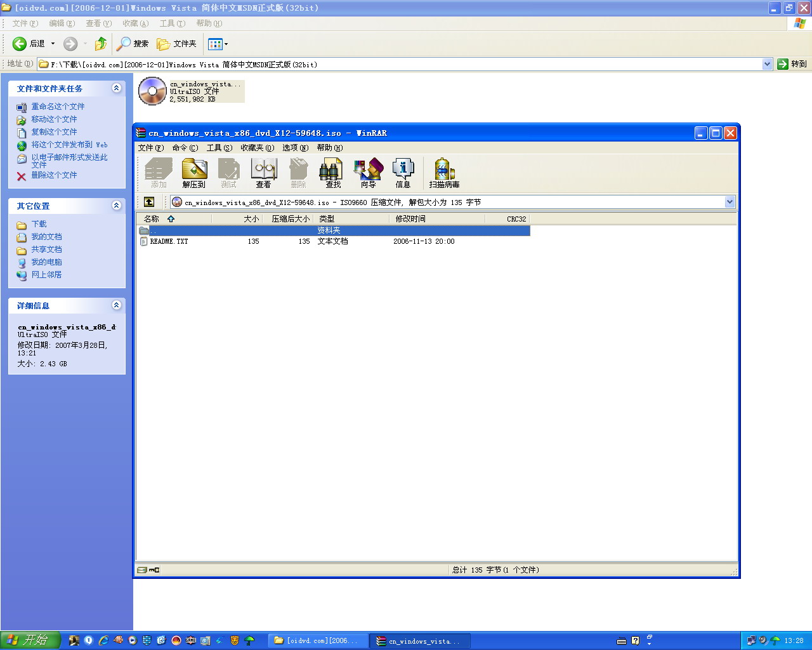The height and width of the screenshot is (650, 812).
Task: Select README.TXT in the archive list
Action: (169, 242)
